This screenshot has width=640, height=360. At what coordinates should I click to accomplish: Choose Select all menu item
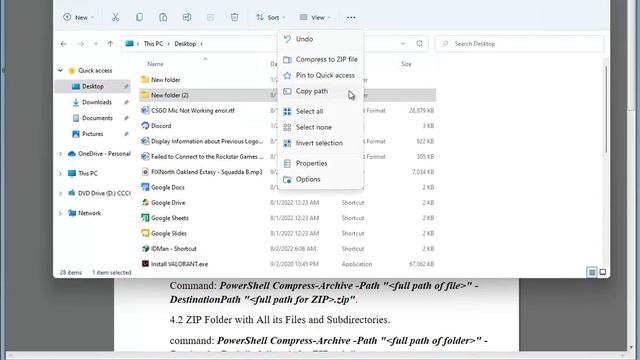pyautogui.click(x=320, y=111)
